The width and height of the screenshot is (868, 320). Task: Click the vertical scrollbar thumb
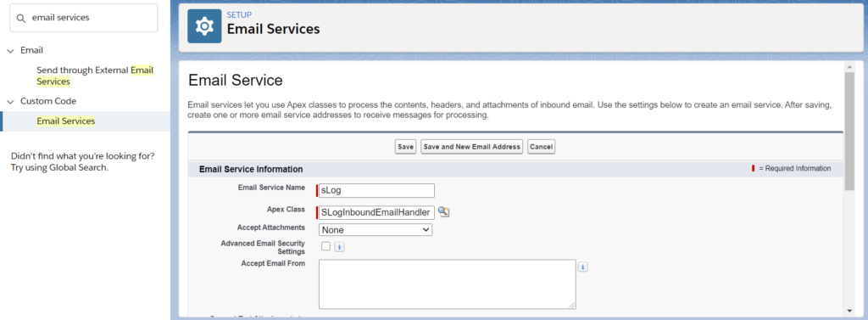coord(849,131)
